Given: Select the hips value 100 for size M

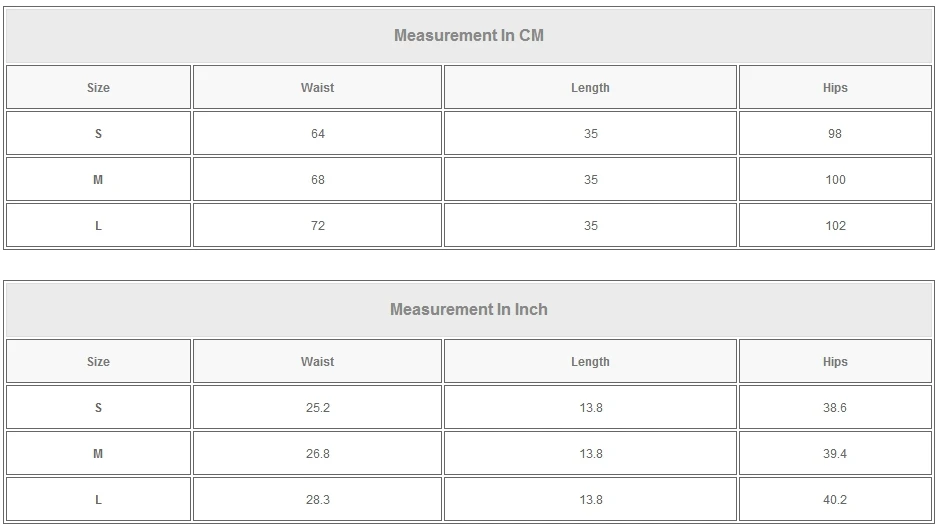Looking at the screenshot, I should pyautogui.click(x=835, y=180).
